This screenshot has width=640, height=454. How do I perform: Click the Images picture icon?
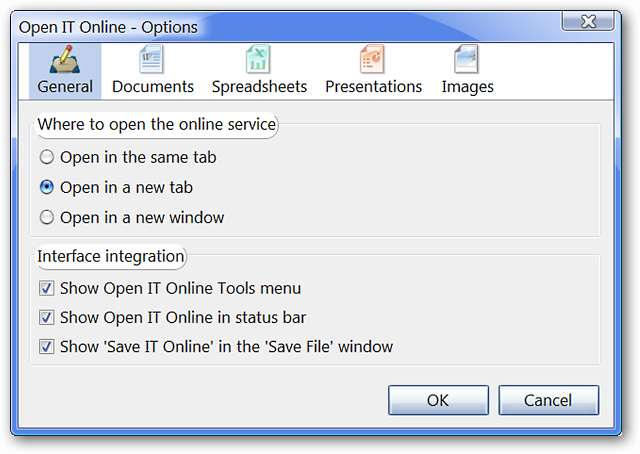coord(467,60)
